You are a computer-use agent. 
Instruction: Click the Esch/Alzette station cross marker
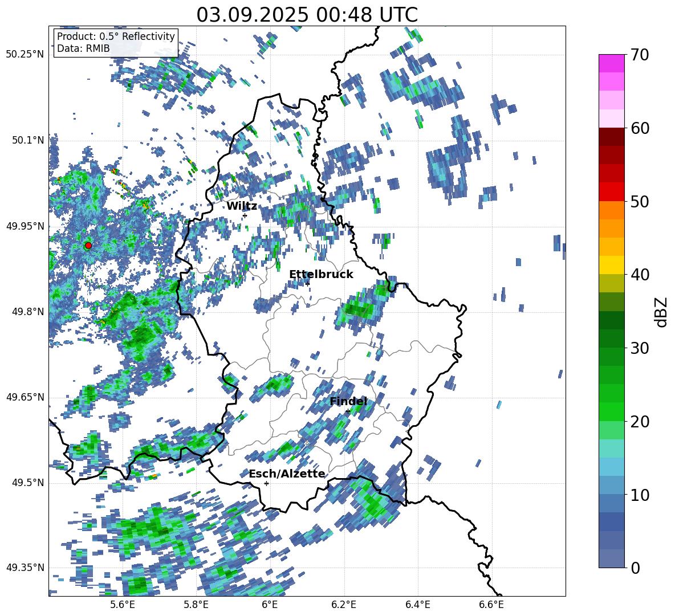point(266,483)
